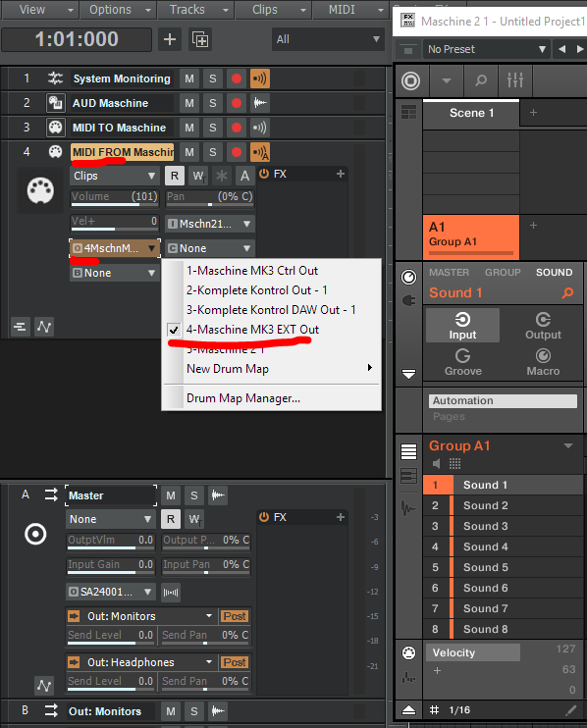
Task: Open the channel None dropdown on track 4
Action: 210,248
